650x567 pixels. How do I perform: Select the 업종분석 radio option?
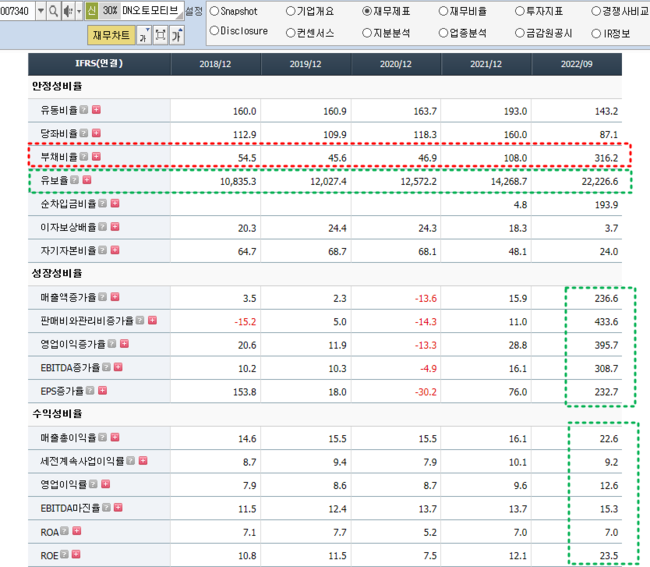coord(443,33)
